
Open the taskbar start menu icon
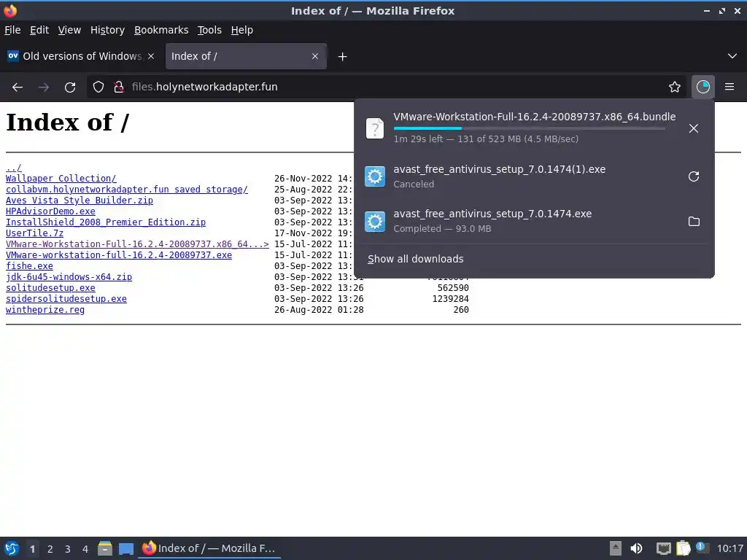click(12, 548)
